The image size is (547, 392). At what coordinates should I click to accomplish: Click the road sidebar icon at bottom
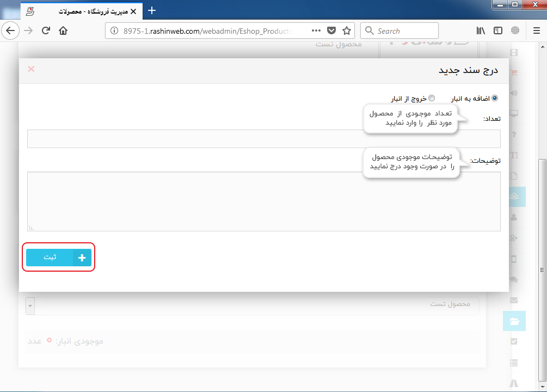coord(514,383)
